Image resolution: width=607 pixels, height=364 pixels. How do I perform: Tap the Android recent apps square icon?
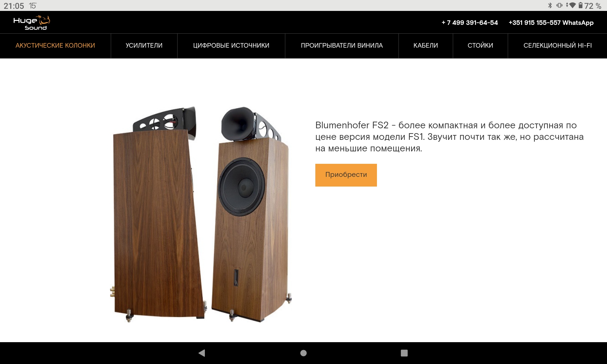click(404, 353)
